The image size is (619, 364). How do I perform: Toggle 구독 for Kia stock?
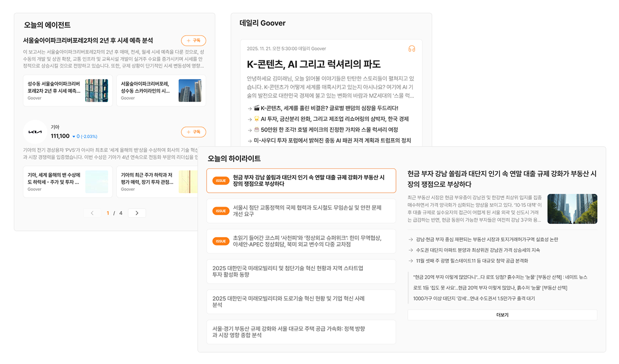(193, 132)
